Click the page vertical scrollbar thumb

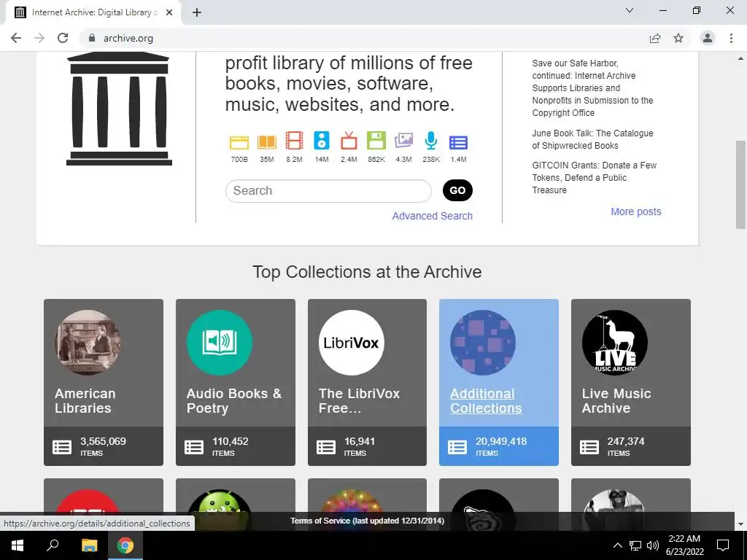click(x=740, y=184)
